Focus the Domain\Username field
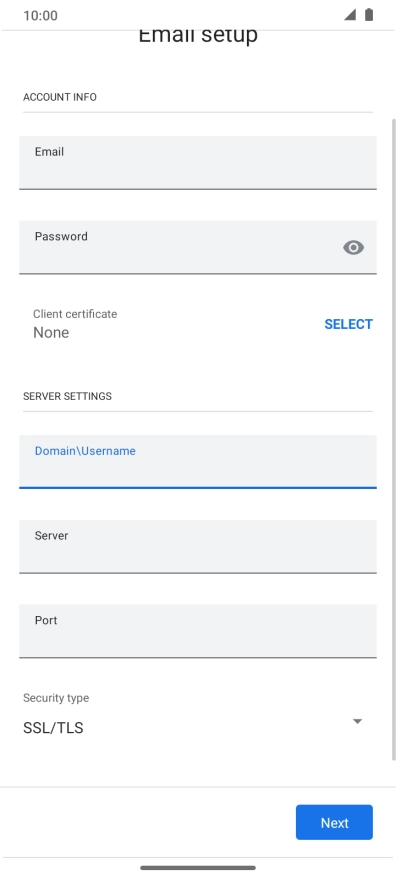396x880 pixels. point(198,462)
